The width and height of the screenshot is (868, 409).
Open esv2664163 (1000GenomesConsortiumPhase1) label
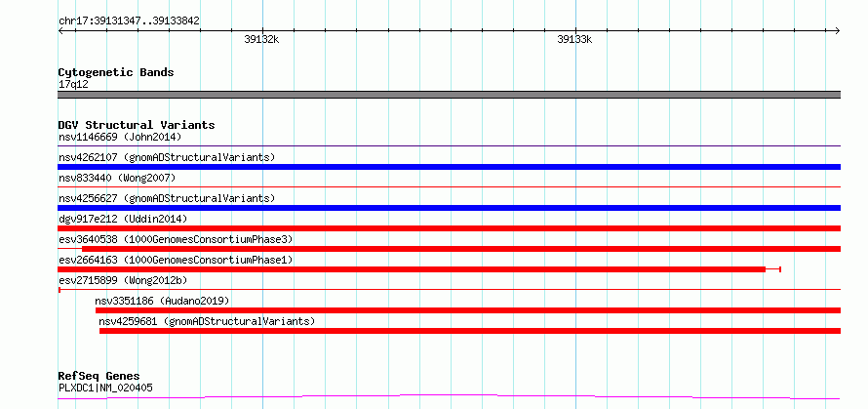(176, 260)
